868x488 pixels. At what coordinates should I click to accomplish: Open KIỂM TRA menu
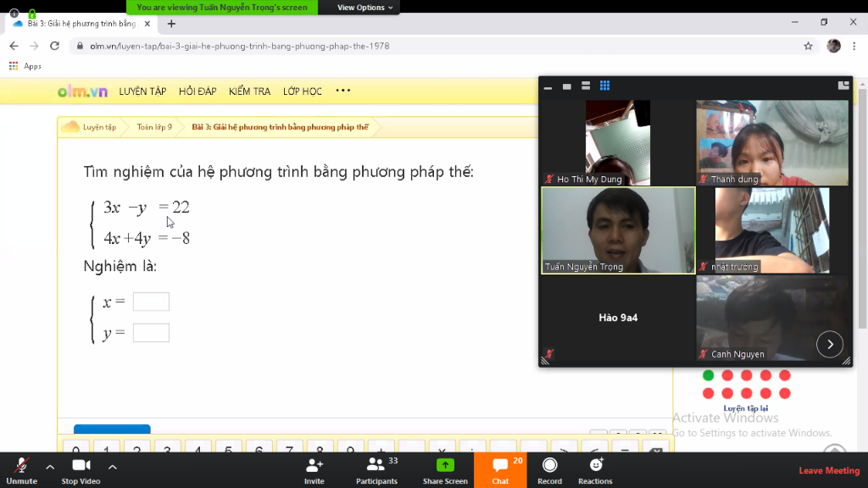pyautogui.click(x=250, y=91)
